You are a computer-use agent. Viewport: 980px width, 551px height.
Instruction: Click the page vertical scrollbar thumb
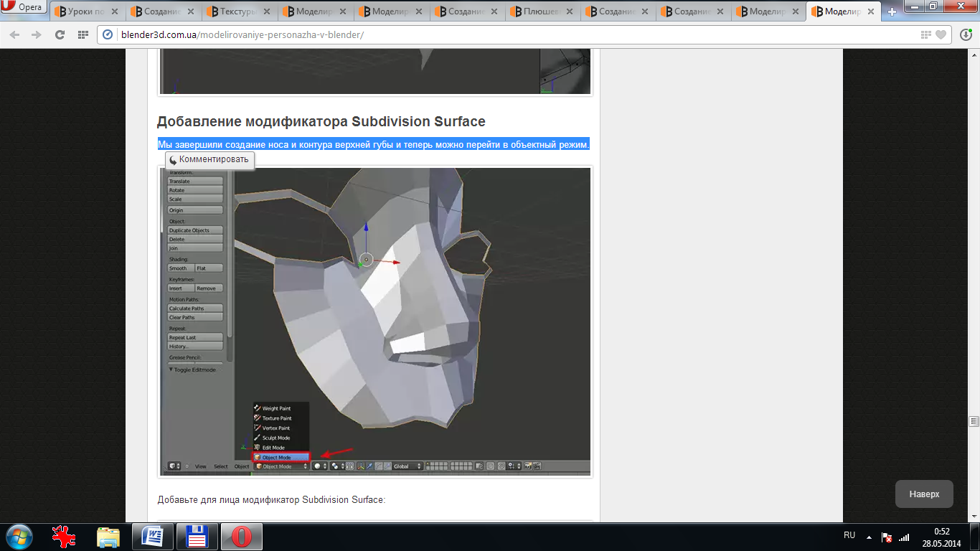(974, 421)
